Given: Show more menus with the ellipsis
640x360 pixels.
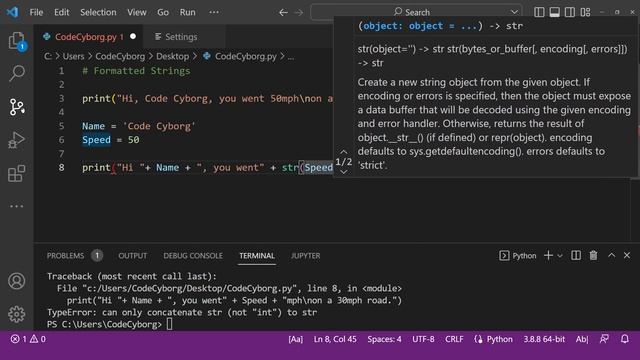Looking at the screenshot, I should (x=214, y=12).
